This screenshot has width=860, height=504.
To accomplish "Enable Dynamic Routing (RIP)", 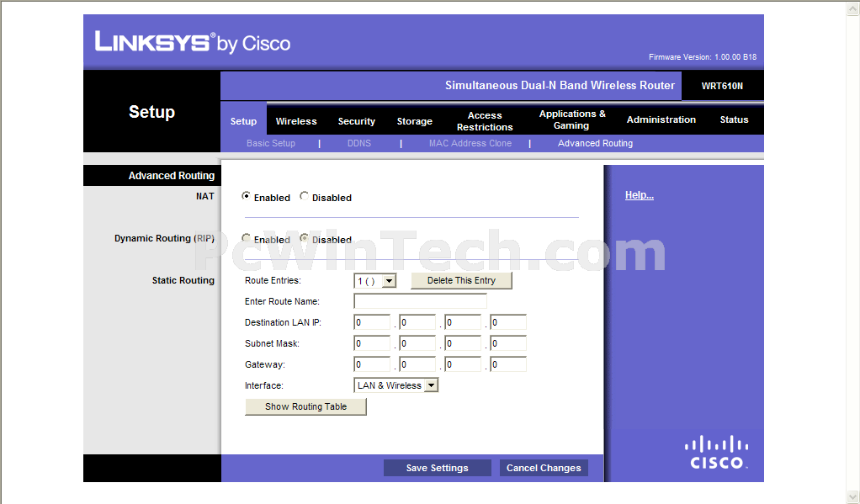I will pos(247,238).
